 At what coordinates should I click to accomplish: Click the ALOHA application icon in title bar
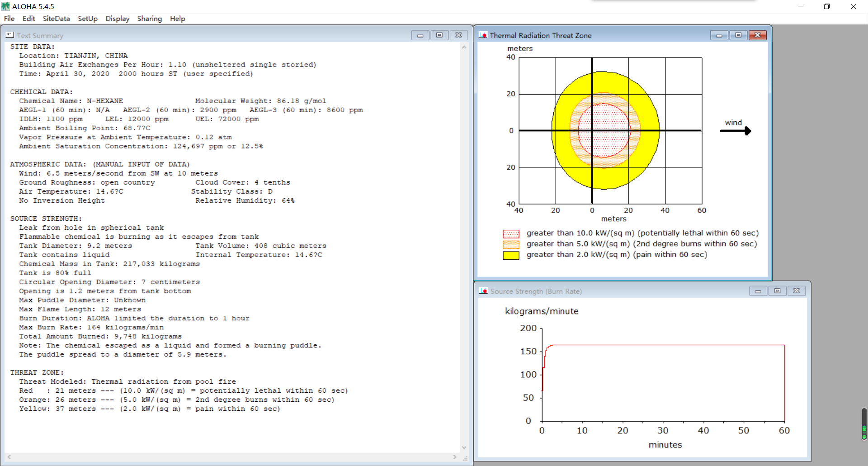(5, 6)
